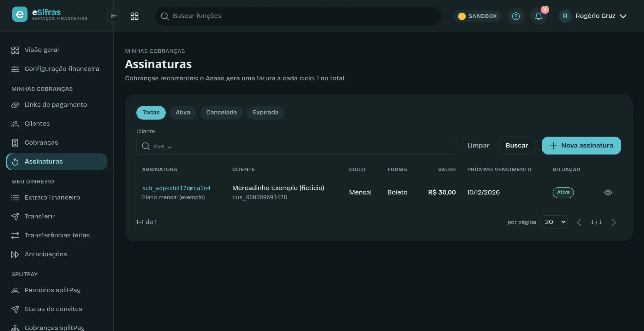Go to the previous page arrow
Screen dimensions: 644x331
579,223
